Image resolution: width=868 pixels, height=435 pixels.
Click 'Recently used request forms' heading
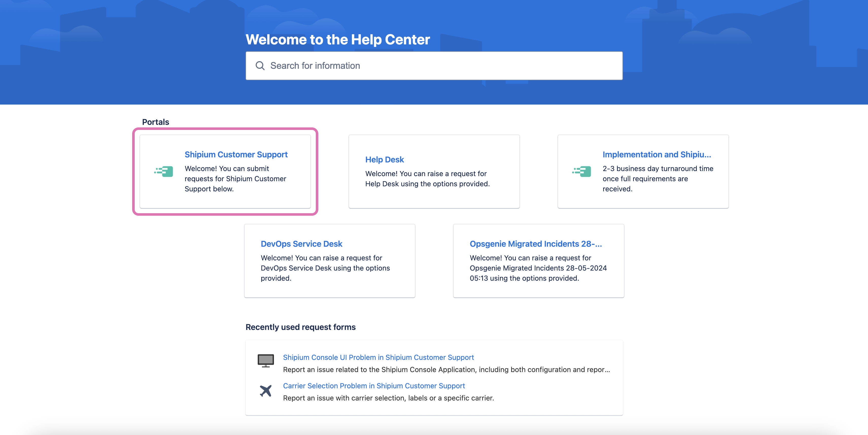coord(301,327)
